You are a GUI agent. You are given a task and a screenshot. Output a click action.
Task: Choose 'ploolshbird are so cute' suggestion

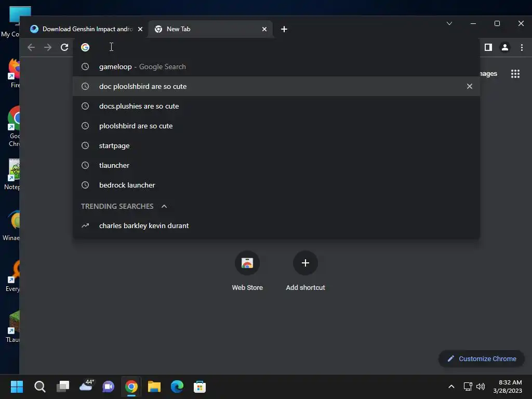tap(276, 126)
